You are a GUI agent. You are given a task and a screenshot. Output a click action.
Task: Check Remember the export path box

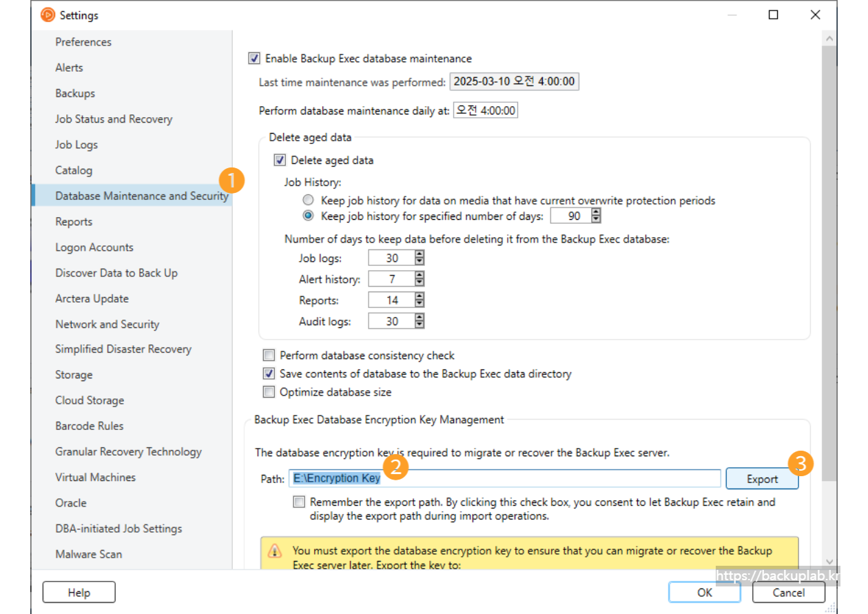(x=298, y=502)
